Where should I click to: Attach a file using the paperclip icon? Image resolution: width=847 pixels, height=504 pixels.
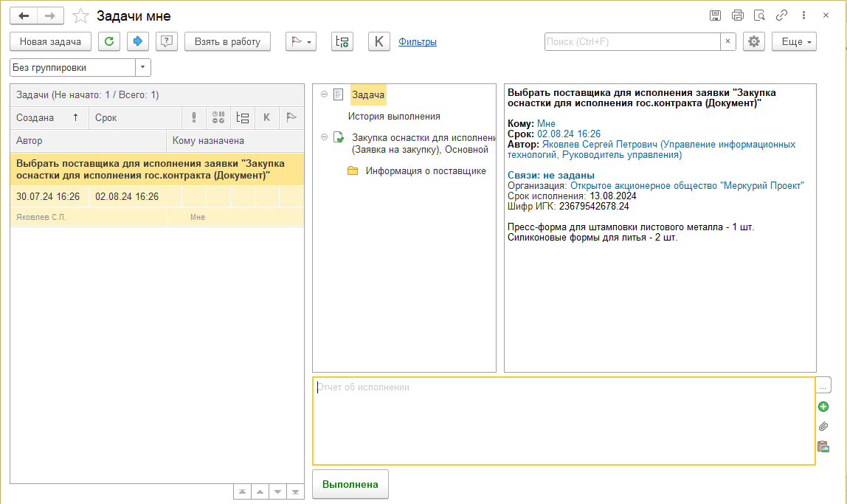(x=823, y=427)
